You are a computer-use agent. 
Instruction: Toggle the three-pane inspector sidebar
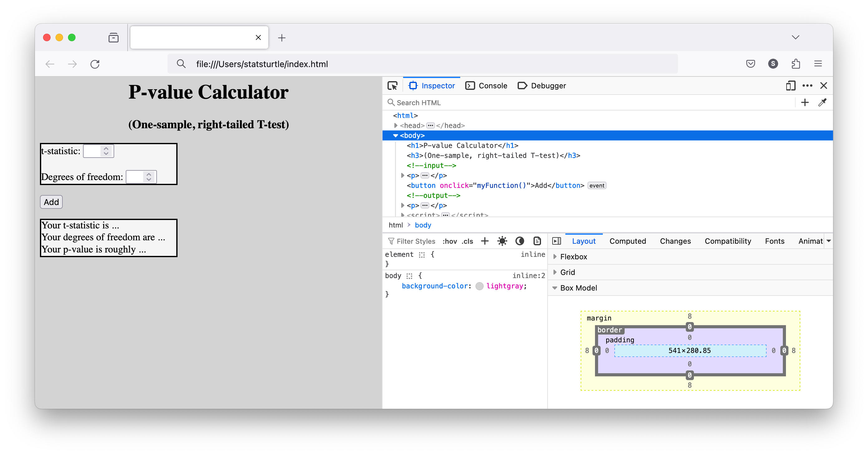point(557,241)
